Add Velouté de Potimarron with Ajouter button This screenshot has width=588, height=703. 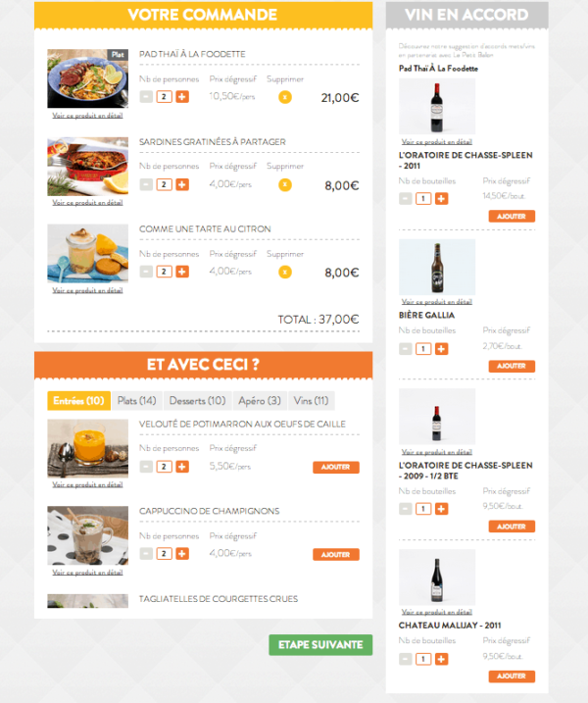click(336, 467)
